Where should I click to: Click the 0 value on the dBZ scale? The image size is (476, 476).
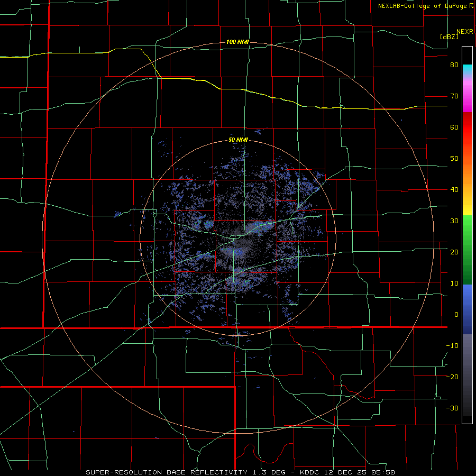(456, 315)
